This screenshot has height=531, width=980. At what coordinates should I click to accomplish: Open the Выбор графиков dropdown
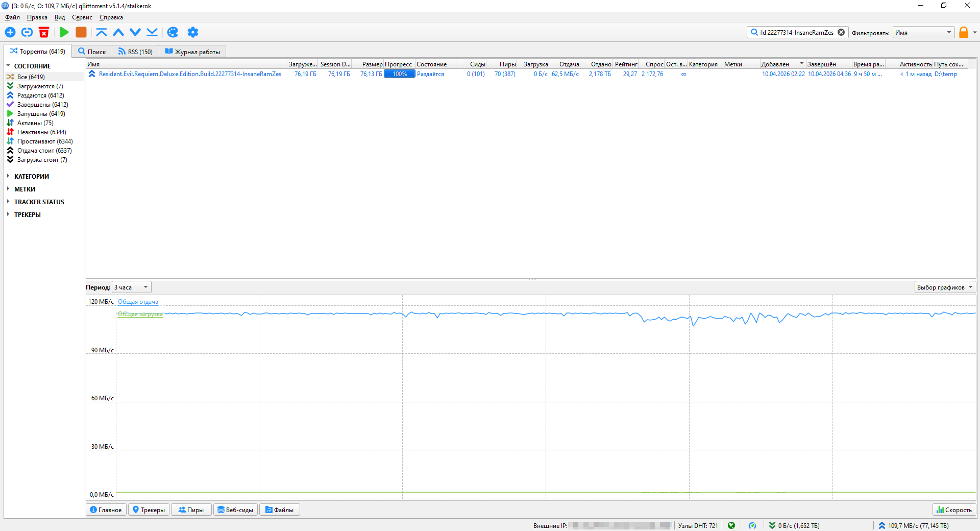coord(944,287)
